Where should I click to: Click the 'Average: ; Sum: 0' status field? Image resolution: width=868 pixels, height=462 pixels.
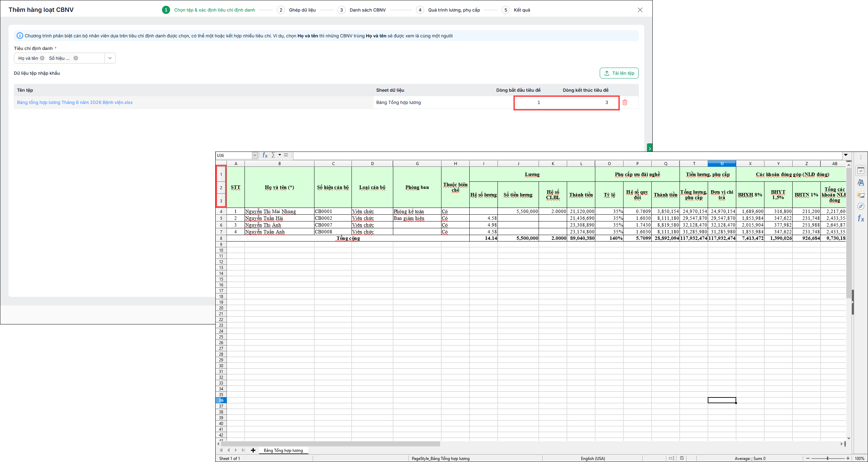coord(750,458)
